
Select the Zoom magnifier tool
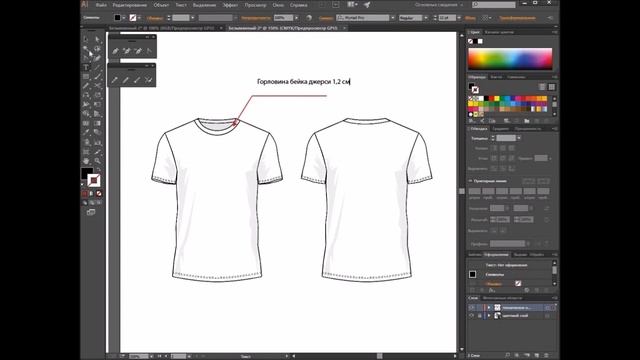pos(98,160)
